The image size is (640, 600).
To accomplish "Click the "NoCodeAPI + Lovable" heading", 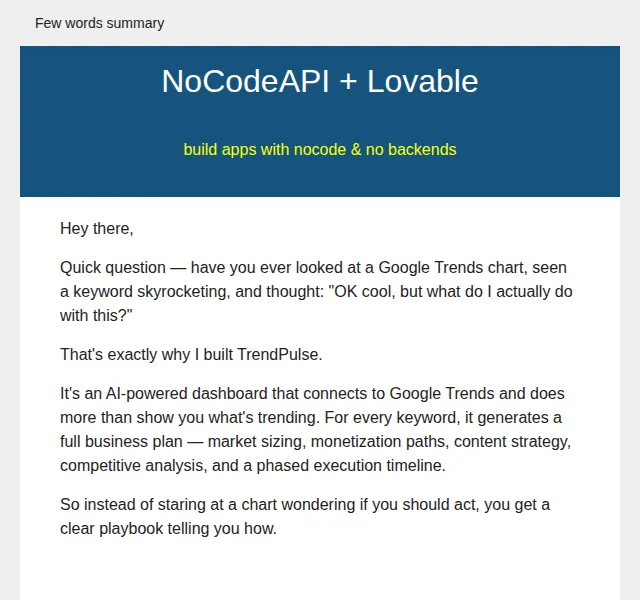I will coord(320,81).
